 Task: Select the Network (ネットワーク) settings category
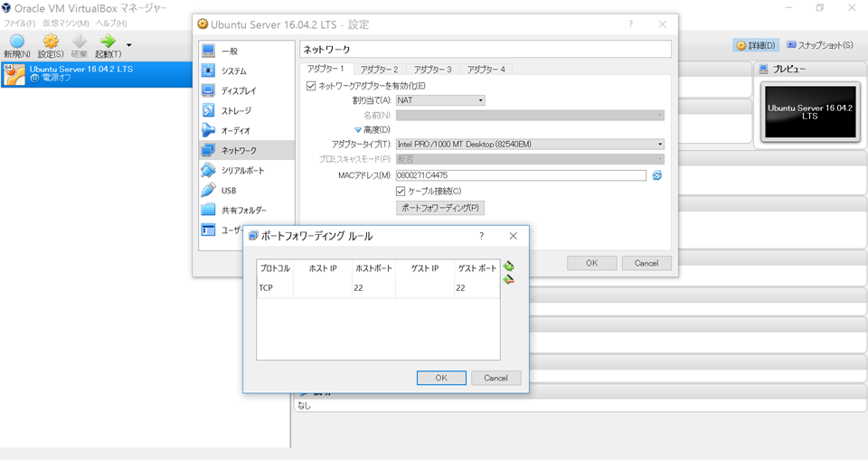tap(246, 151)
